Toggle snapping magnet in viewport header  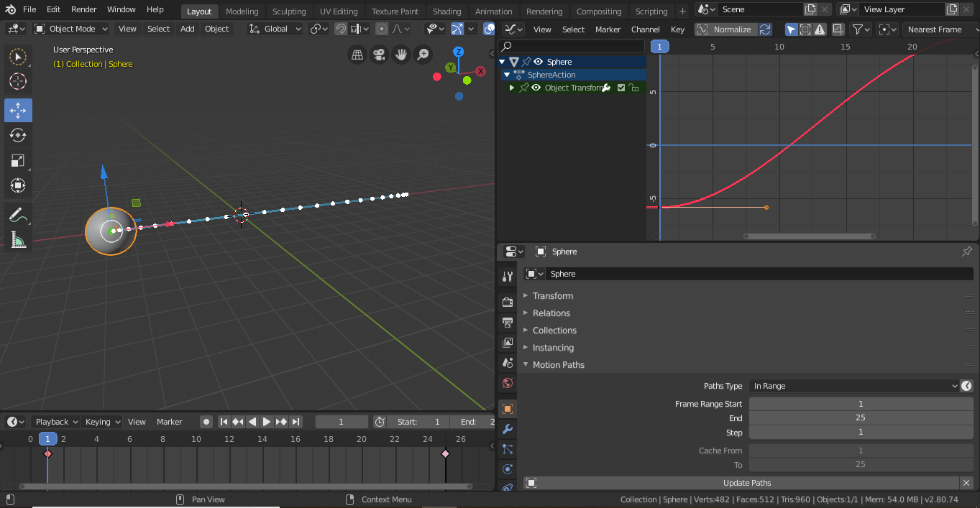click(x=341, y=29)
